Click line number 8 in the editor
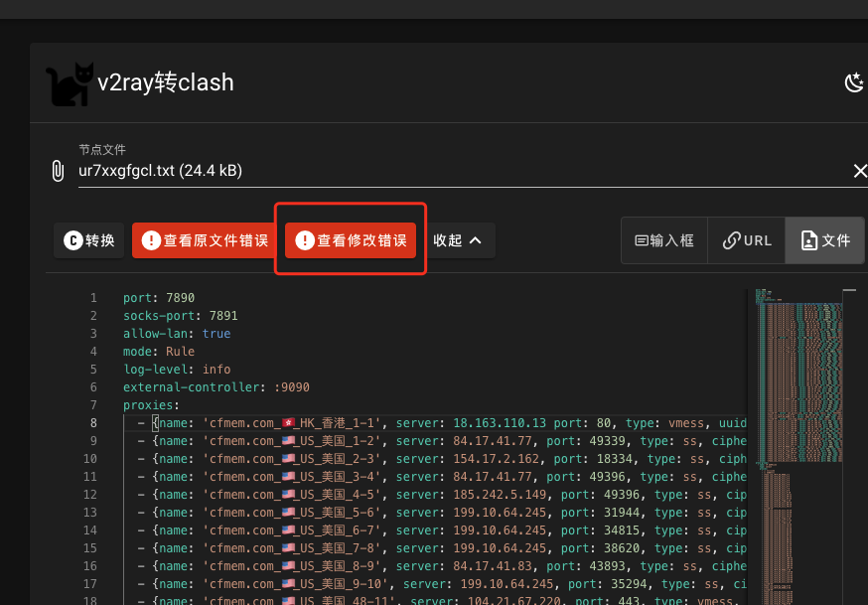The image size is (868, 605). pyautogui.click(x=93, y=422)
